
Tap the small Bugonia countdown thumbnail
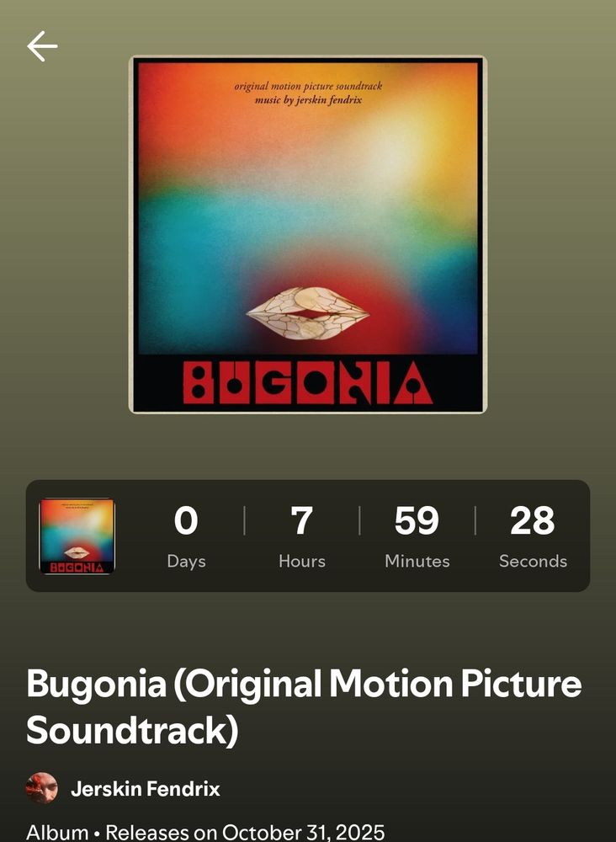tap(77, 536)
